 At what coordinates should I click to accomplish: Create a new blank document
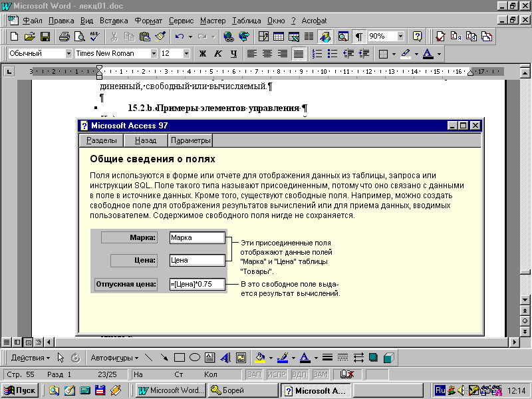tap(14, 37)
